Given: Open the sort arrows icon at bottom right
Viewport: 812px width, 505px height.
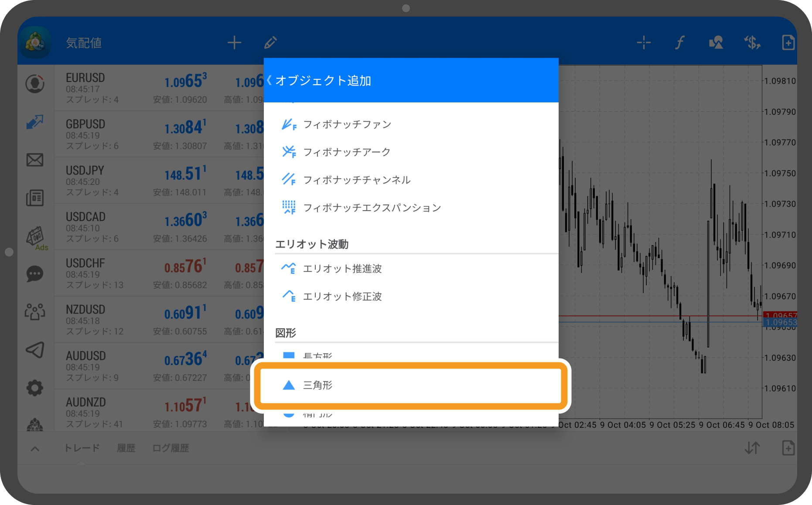Looking at the screenshot, I should point(752,448).
